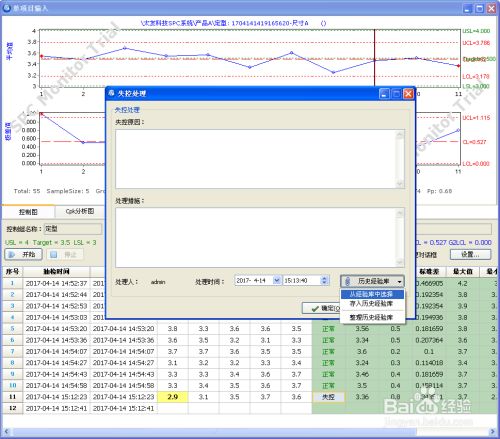500x439 pixels.
Task: Click the horizontal scrollbar left arrow
Action: coord(6,432)
